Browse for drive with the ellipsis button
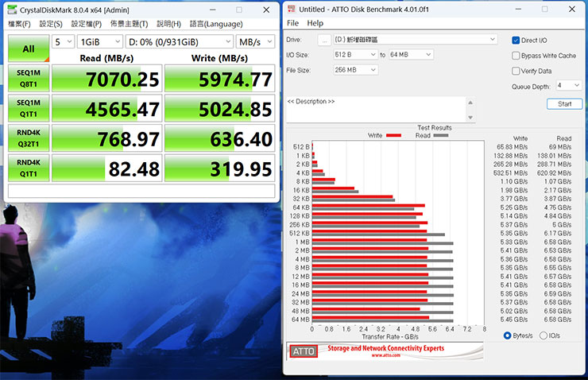The height and width of the screenshot is (380, 588). tap(324, 40)
